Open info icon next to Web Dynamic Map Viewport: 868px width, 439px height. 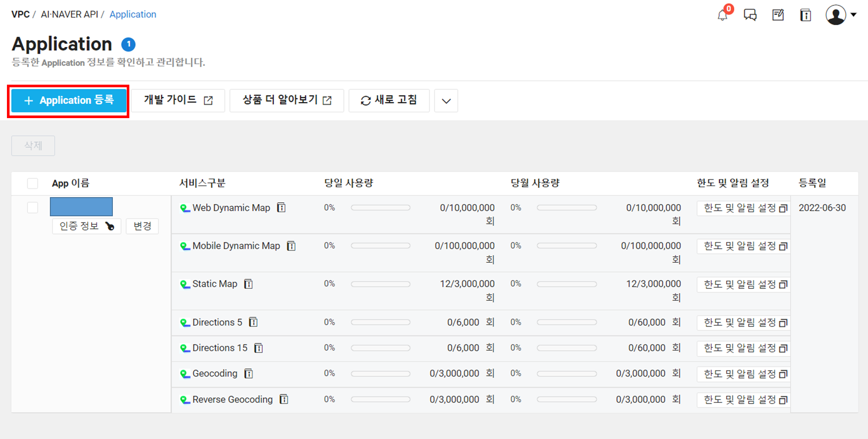pos(282,208)
